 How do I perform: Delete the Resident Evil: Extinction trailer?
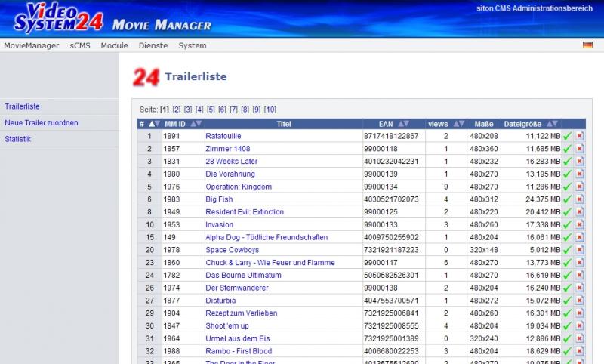(x=579, y=212)
